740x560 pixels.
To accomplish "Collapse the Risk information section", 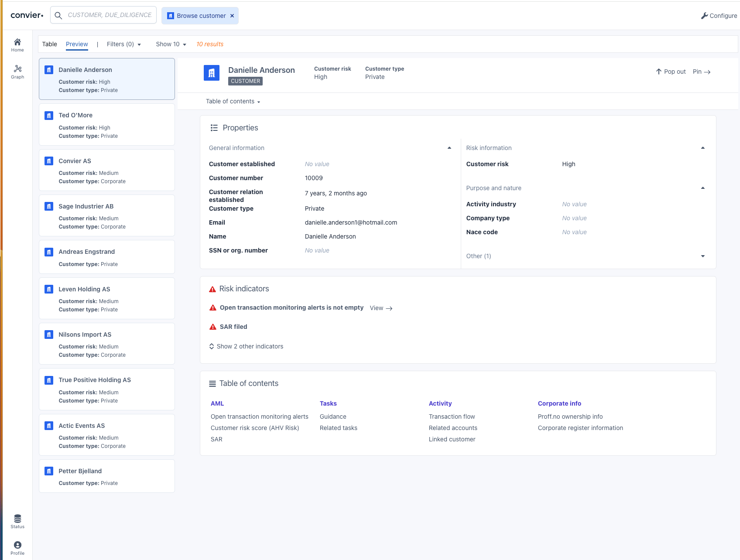I will (703, 148).
